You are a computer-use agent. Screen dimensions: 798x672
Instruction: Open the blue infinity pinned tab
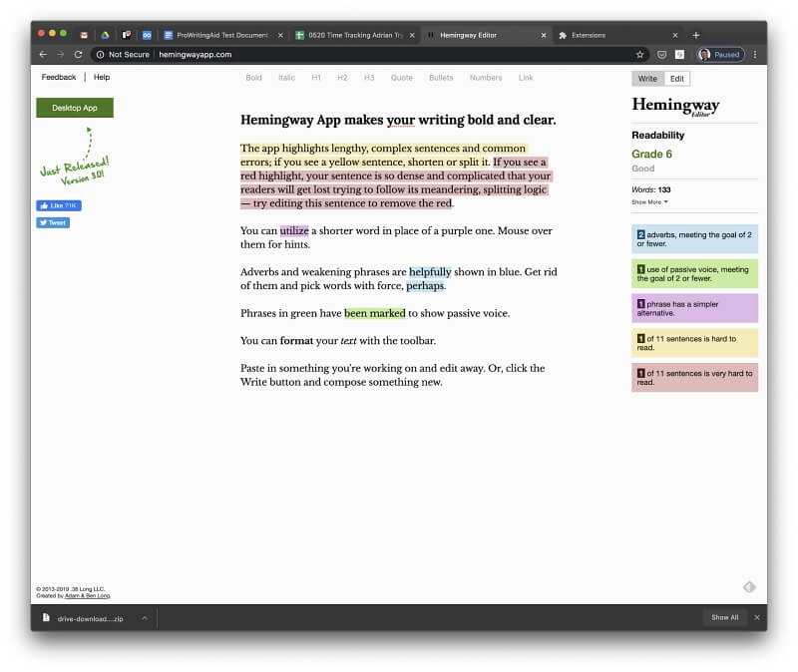(147, 35)
